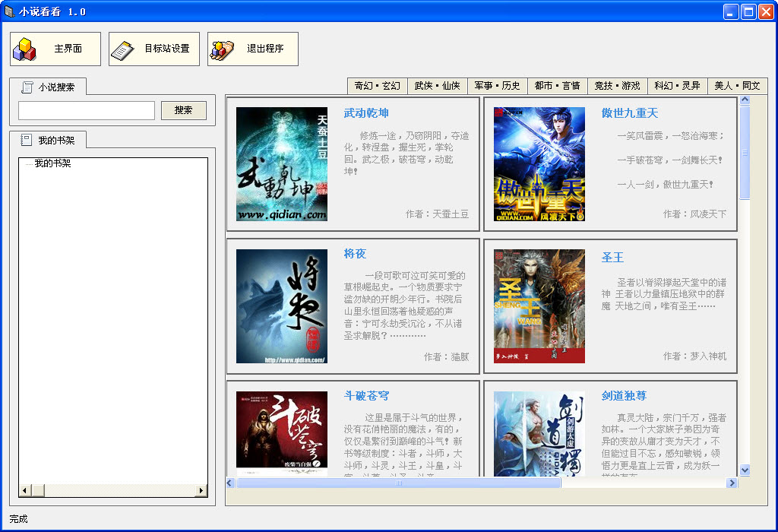Click description line 一人一剑，傲世九重天
778x532 pixels.
tap(666, 185)
